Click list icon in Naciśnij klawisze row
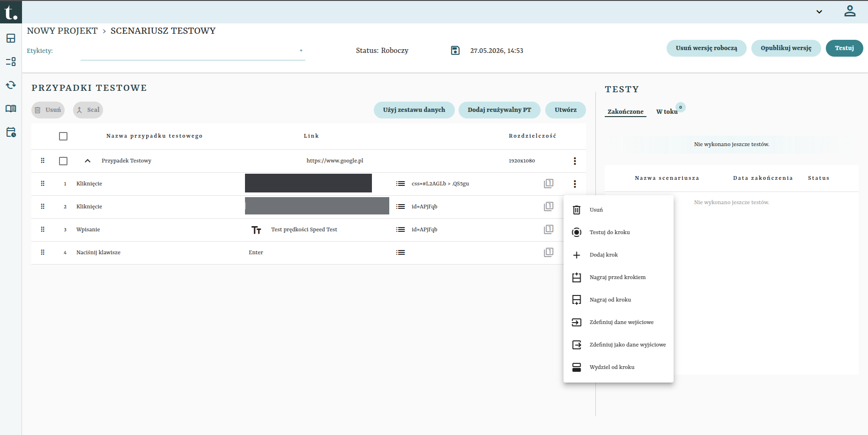This screenshot has height=435, width=868. pyautogui.click(x=401, y=252)
